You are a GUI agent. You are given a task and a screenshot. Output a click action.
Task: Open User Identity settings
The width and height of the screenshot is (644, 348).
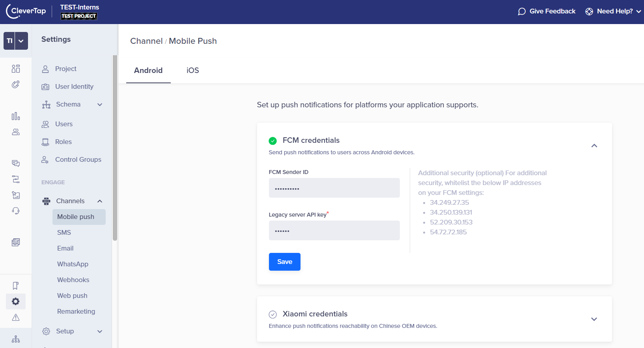[x=74, y=86]
